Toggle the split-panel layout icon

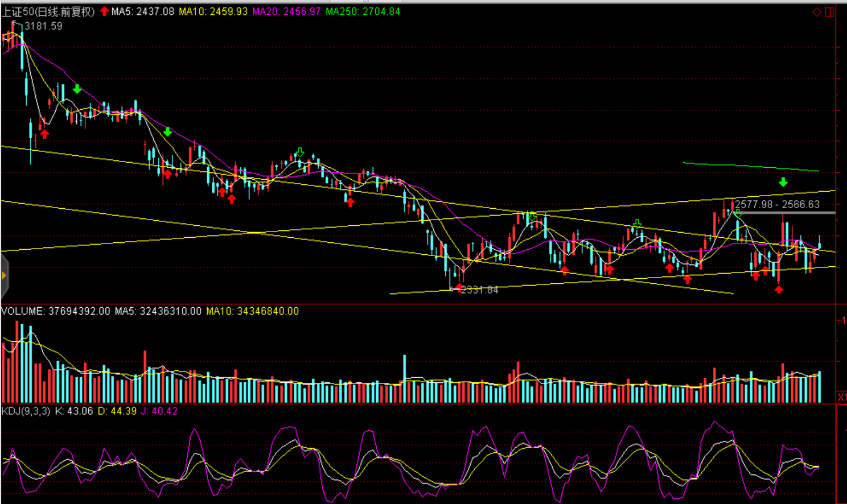829,12
